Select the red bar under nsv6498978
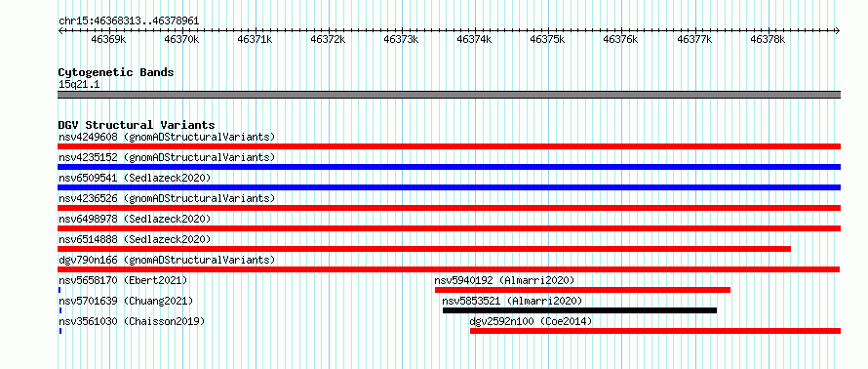This screenshot has width=868, height=369. click(449, 228)
